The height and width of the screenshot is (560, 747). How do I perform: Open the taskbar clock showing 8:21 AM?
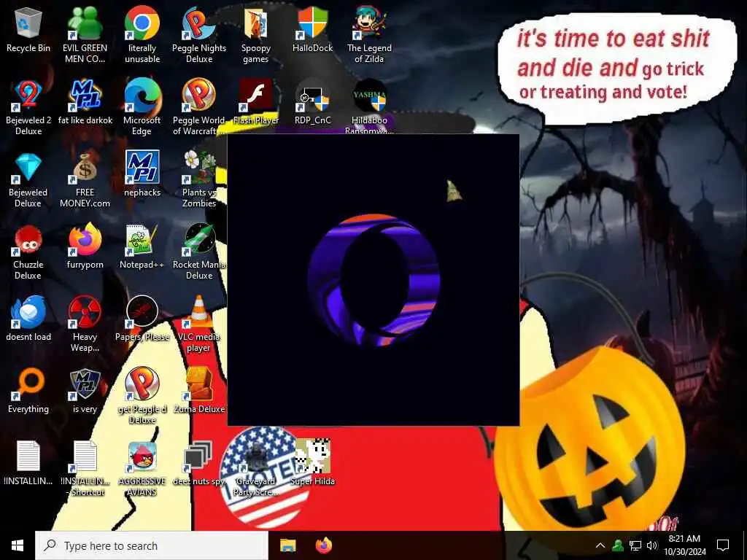(684, 545)
